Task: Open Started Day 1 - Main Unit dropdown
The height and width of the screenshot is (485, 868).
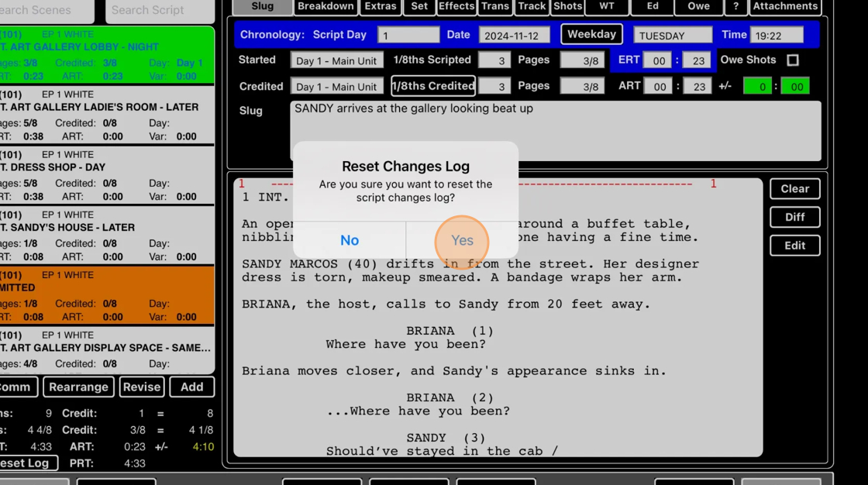Action: point(336,60)
